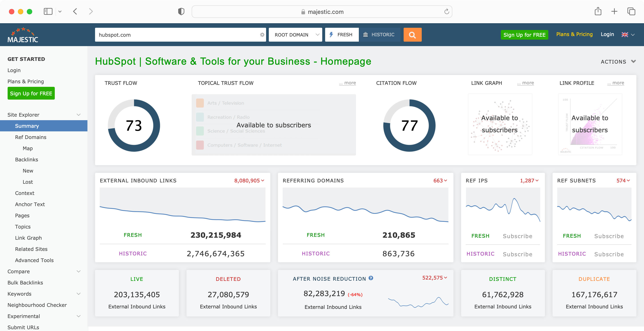Click the Citation Flow 77 gauge

pyautogui.click(x=409, y=125)
